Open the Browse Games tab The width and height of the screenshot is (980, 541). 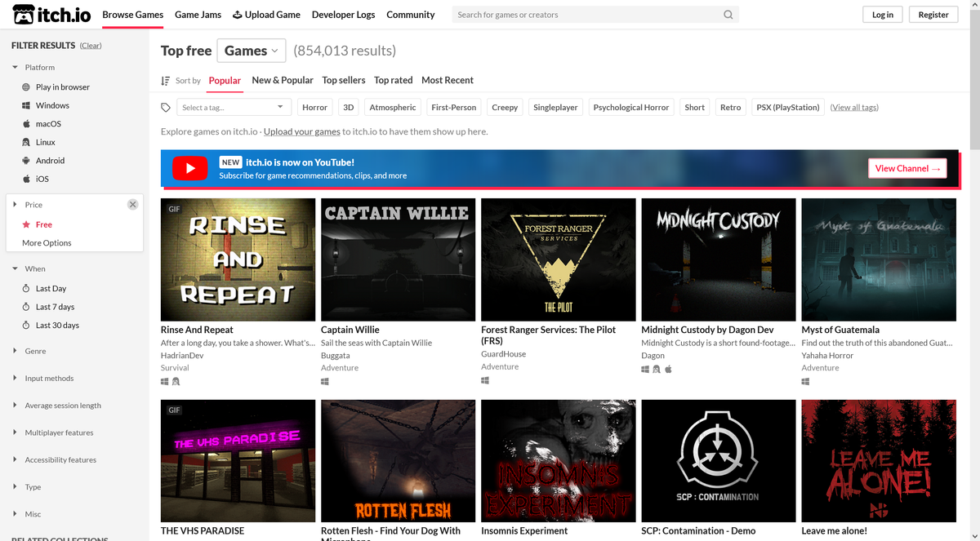(133, 15)
